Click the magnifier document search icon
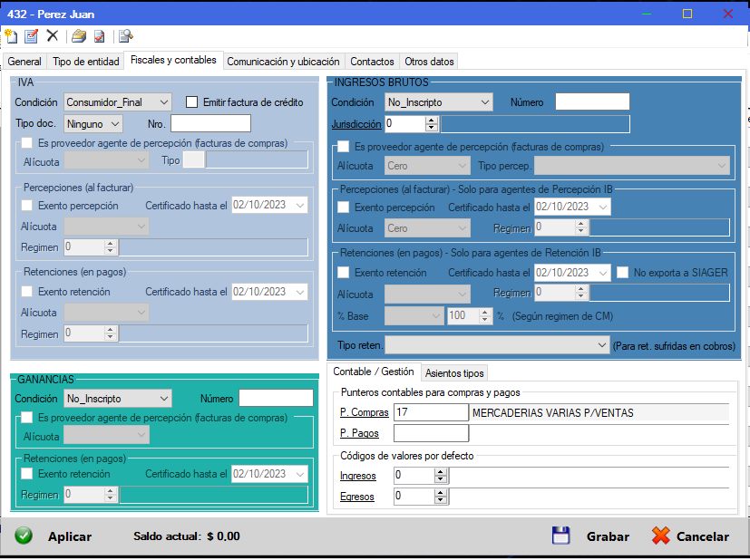Viewport: 750px width, 560px height. tap(125, 36)
